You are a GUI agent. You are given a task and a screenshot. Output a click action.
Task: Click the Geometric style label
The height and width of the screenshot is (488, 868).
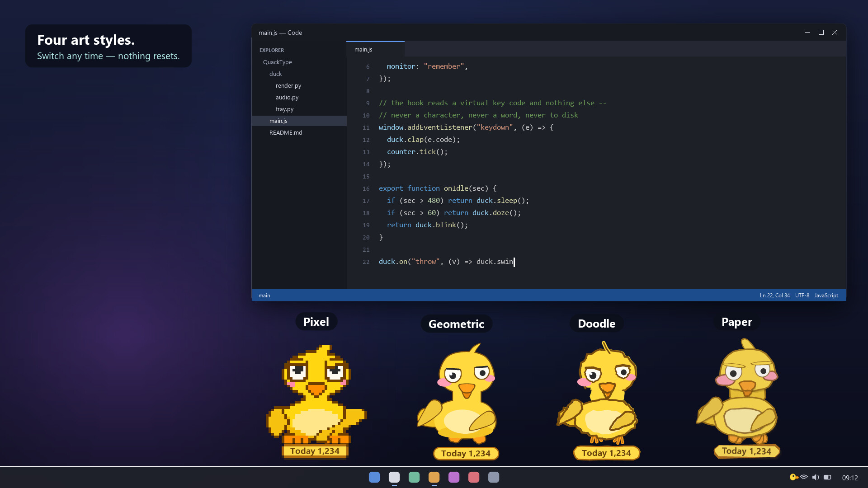456,324
